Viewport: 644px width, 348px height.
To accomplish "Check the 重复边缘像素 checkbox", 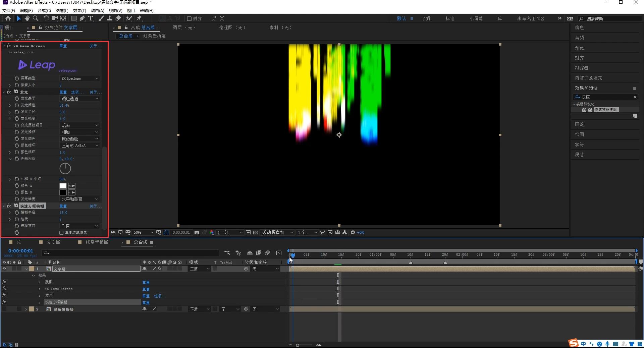I will click(x=61, y=232).
